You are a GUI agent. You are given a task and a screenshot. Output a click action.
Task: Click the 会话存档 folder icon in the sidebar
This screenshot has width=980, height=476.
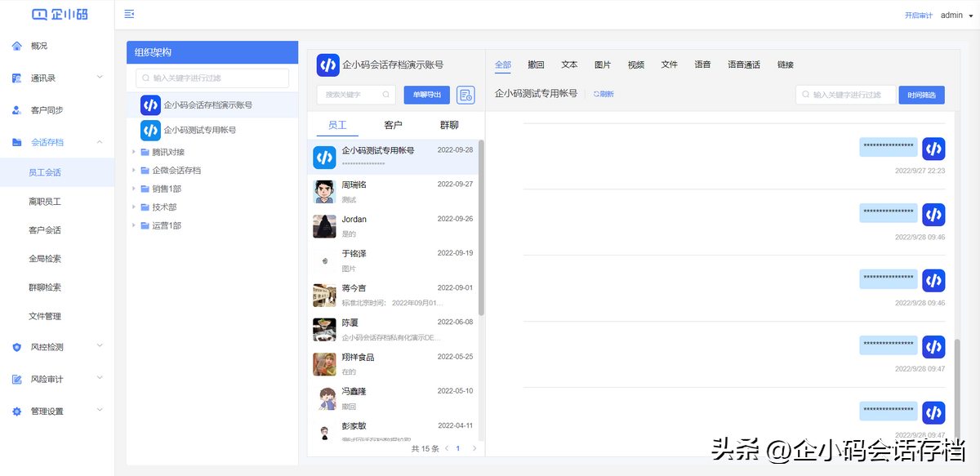click(x=17, y=142)
